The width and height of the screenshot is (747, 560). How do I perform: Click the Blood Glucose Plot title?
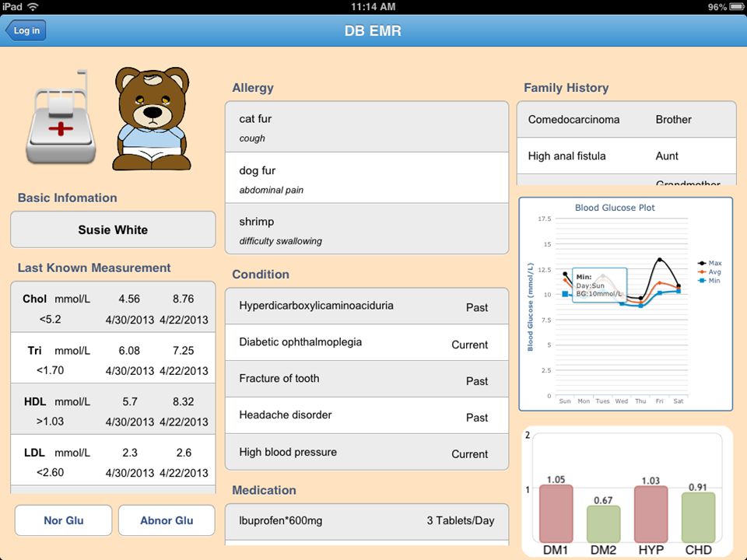point(615,208)
